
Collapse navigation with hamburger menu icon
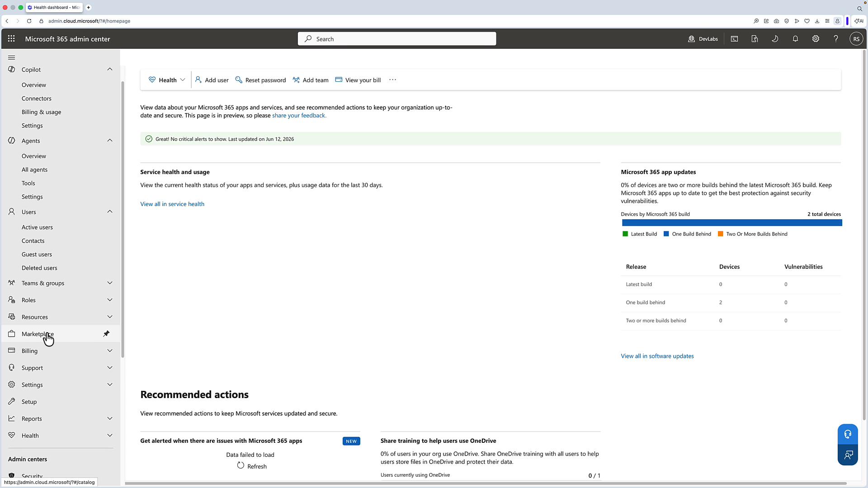click(x=12, y=57)
